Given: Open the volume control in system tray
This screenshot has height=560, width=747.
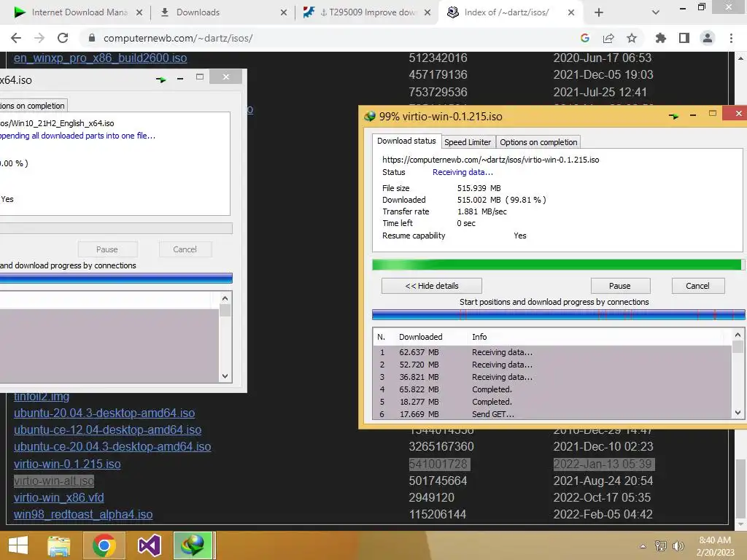Looking at the screenshot, I should (678, 546).
